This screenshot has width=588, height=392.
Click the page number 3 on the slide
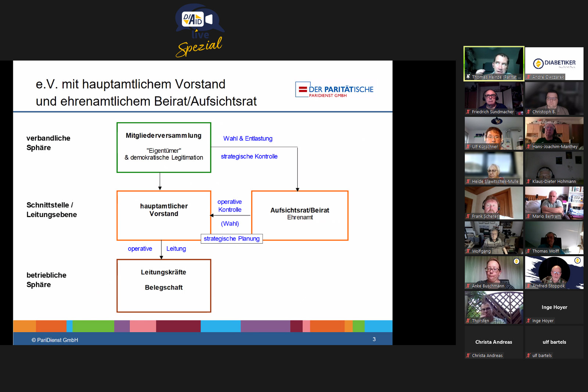(374, 339)
